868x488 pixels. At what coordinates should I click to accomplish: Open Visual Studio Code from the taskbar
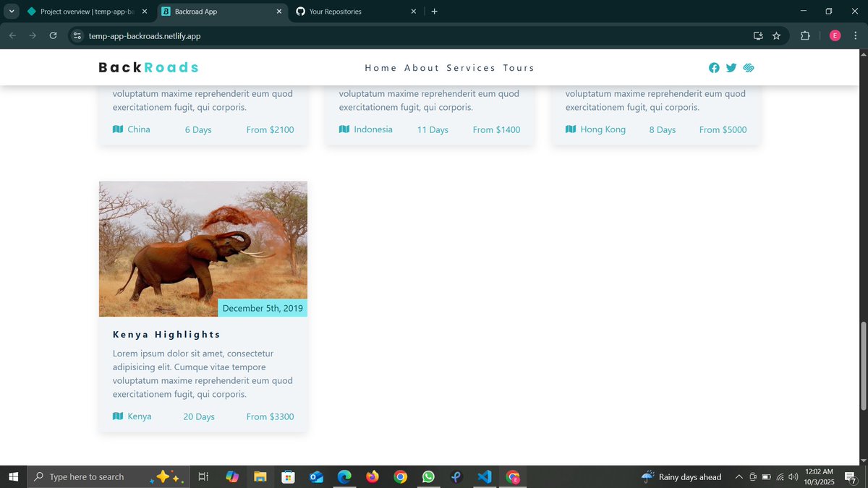tap(485, 476)
